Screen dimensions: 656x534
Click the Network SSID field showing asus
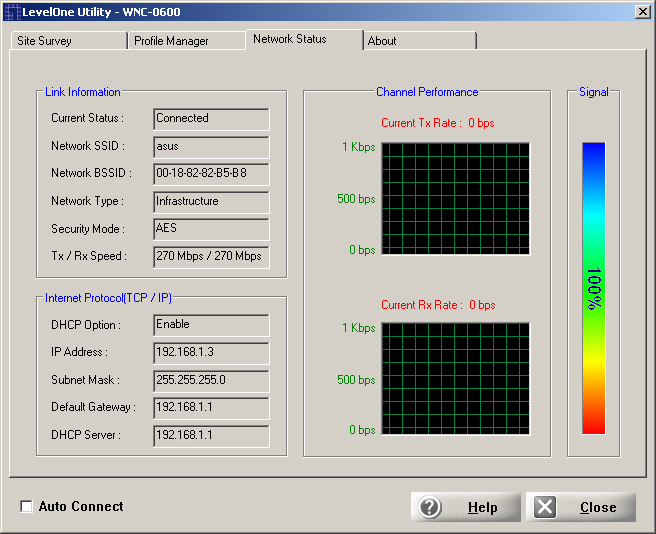click(x=211, y=147)
